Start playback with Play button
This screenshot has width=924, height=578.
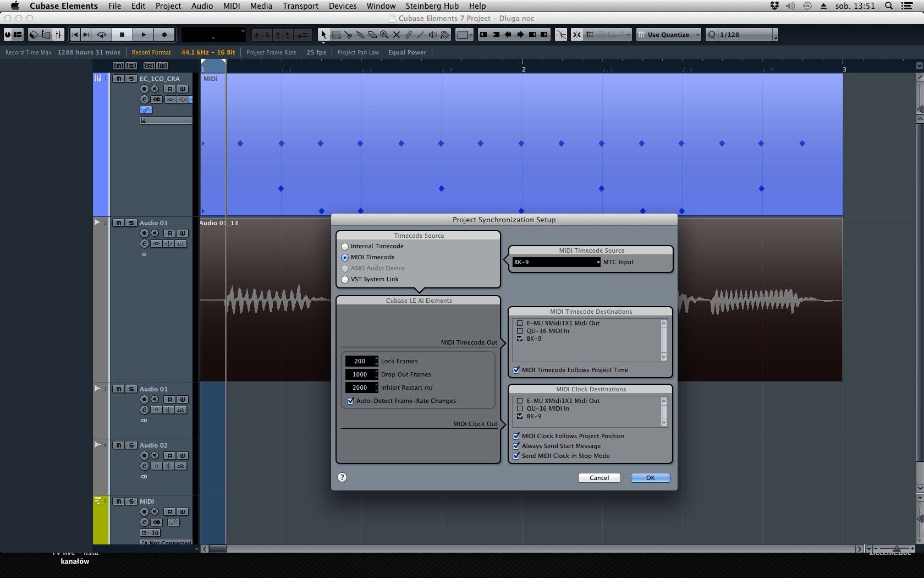[x=144, y=35]
